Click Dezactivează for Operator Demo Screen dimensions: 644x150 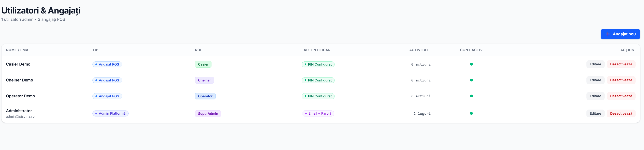[x=621, y=96]
